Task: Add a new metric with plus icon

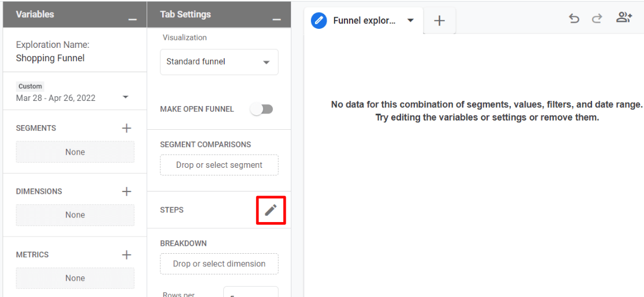Action: click(127, 254)
